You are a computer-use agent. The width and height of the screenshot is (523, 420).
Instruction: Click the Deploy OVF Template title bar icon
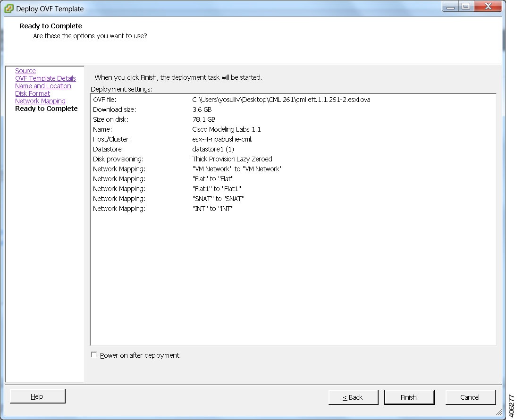coord(9,8)
